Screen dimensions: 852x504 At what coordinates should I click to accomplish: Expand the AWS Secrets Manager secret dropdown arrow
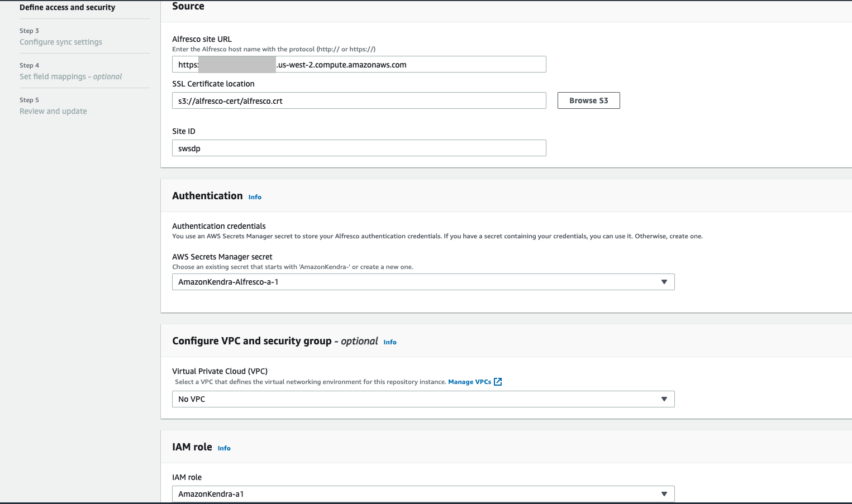[664, 282]
